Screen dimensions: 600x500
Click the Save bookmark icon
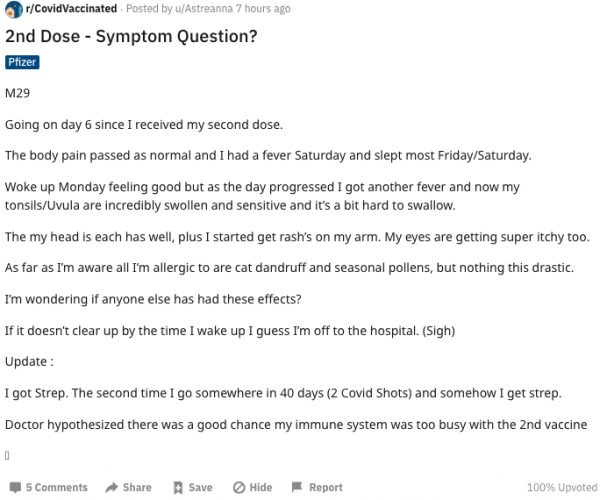pos(177,488)
